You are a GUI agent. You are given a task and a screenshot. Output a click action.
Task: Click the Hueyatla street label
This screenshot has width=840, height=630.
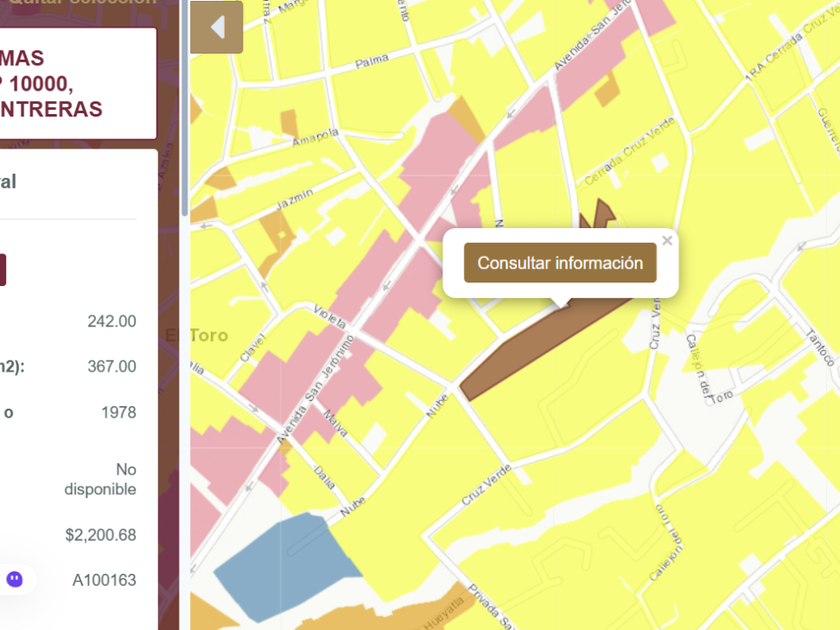[444, 613]
